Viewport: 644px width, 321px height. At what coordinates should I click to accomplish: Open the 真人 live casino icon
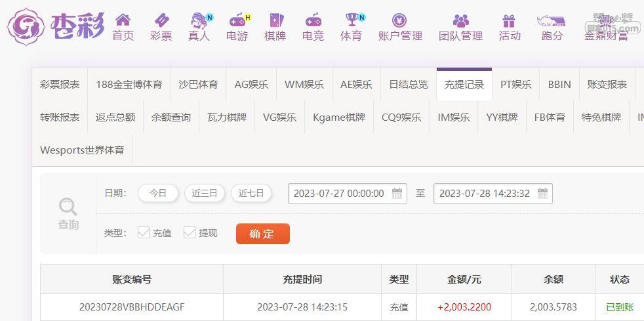click(x=200, y=20)
